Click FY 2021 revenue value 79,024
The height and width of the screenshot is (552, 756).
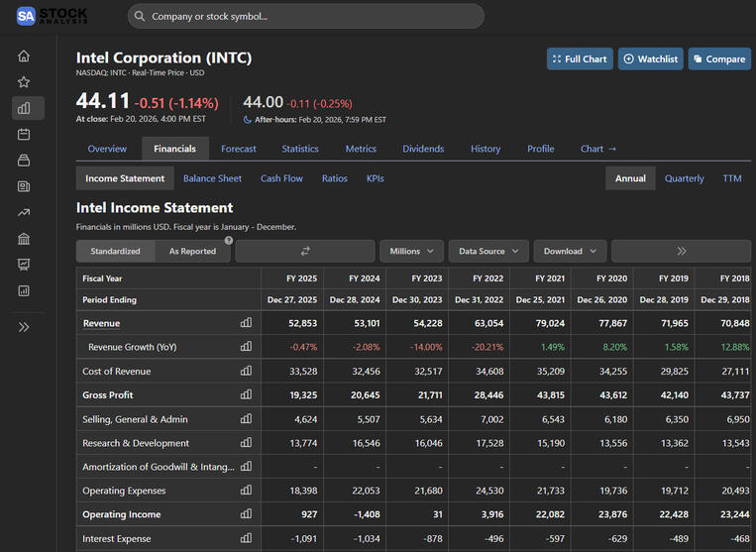550,323
